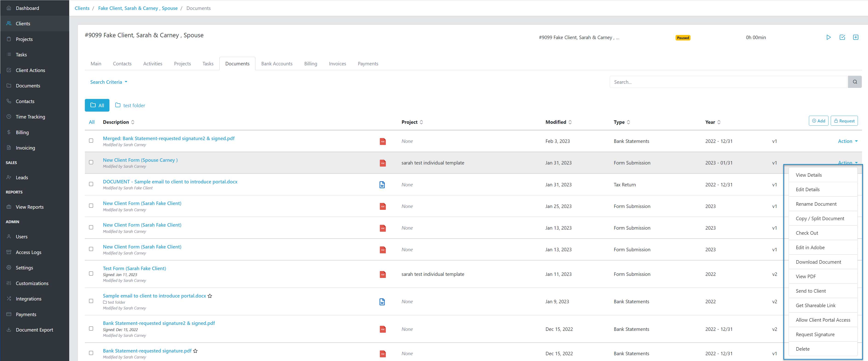Open the Invoicing section in the sidebar
This screenshot has width=868, height=361.
pyautogui.click(x=25, y=148)
